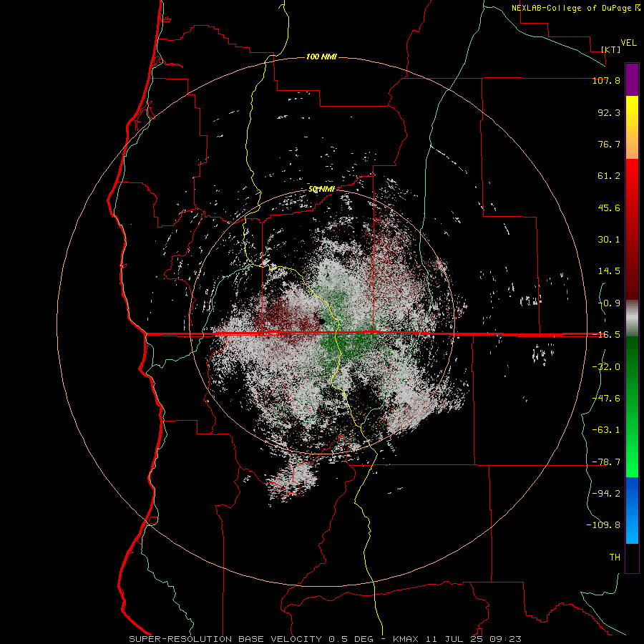Click the 50 NMI range ring label
Screen dimensions: 644x644
(x=321, y=189)
